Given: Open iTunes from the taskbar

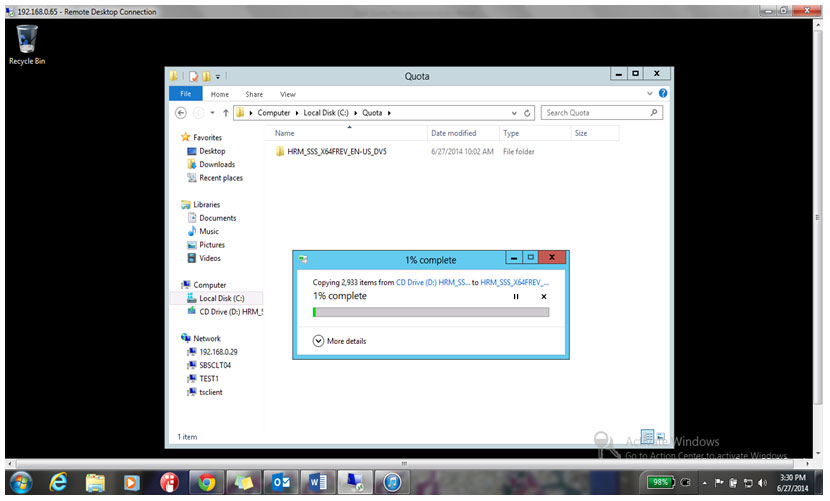Looking at the screenshot, I should 392,482.
